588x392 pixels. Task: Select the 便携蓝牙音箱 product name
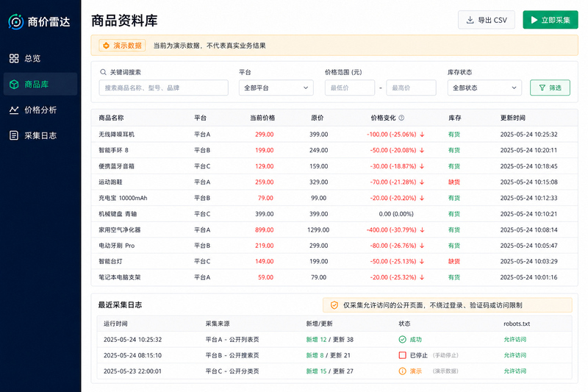point(117,166)
